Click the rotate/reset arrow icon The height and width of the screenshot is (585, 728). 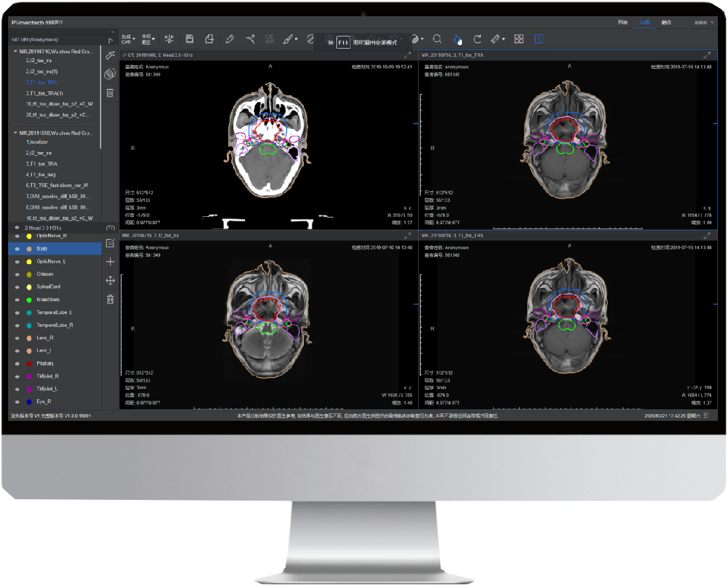coord(477,39)
